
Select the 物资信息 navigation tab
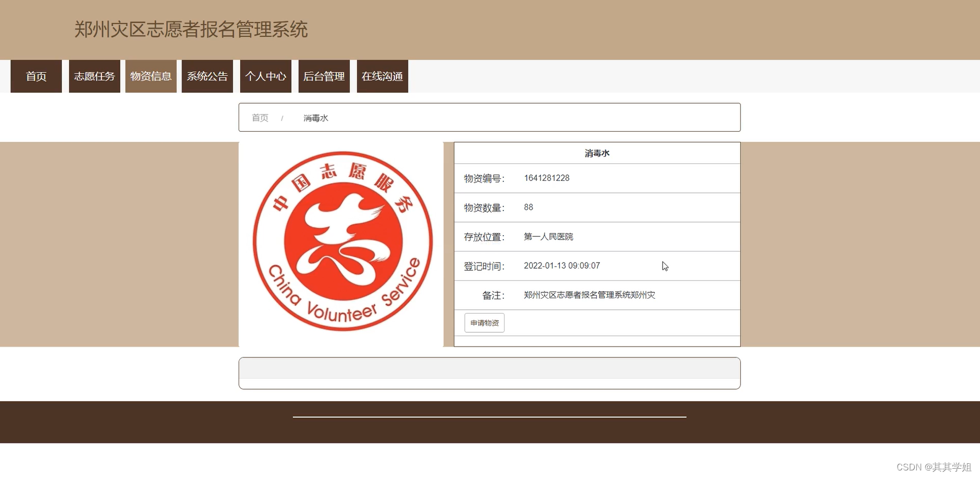[x=151, y=76]
